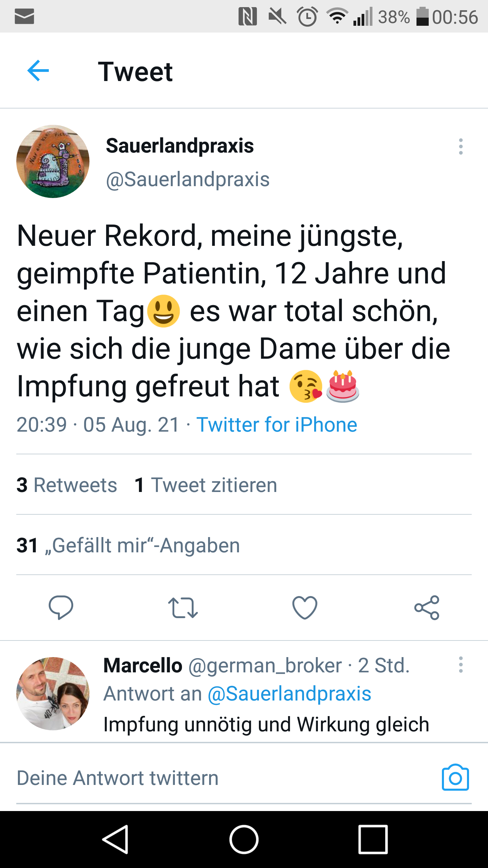Open the reply speech-bubble icon under the tweet

click(61, 607)
